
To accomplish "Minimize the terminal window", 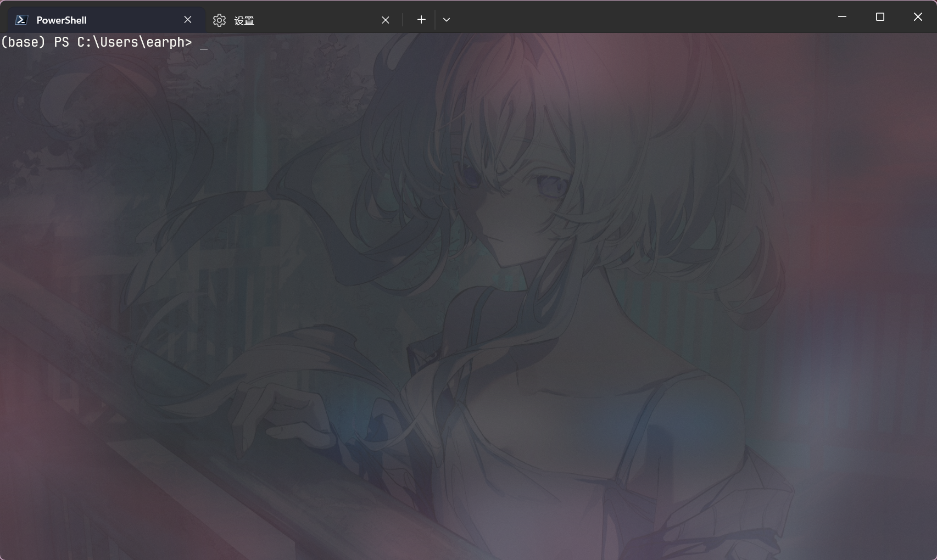I will point(842,17).
